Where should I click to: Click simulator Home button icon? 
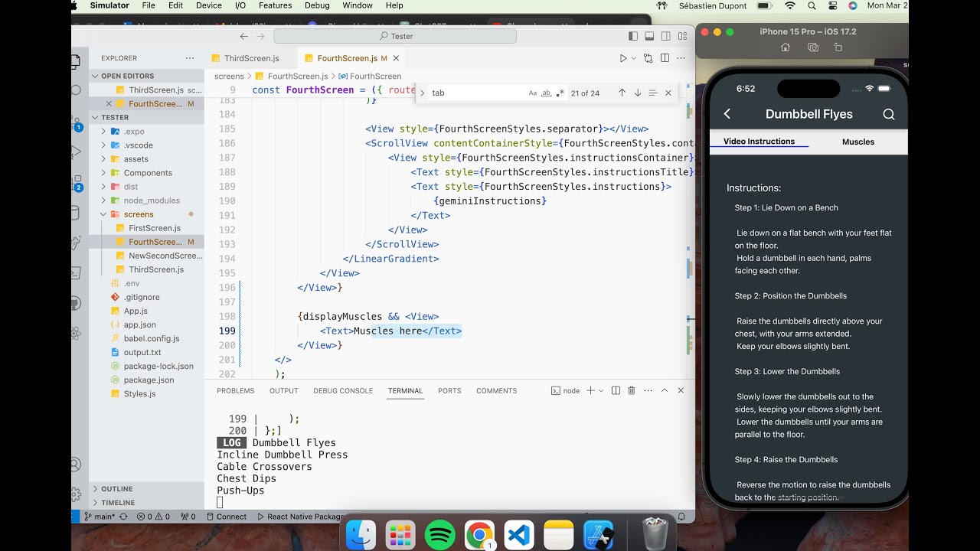(786, 47)
